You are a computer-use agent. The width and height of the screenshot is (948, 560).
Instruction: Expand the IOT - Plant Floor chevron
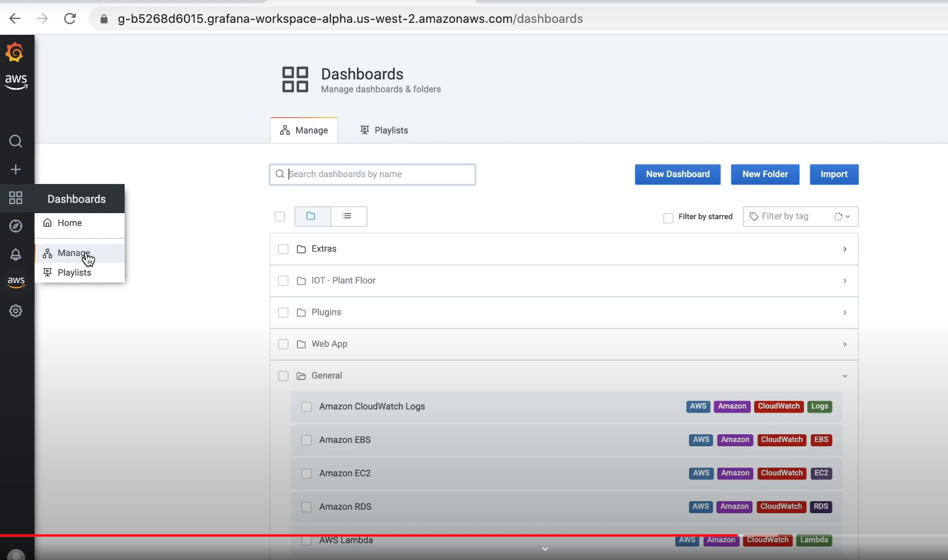click(x=845, y=281)
